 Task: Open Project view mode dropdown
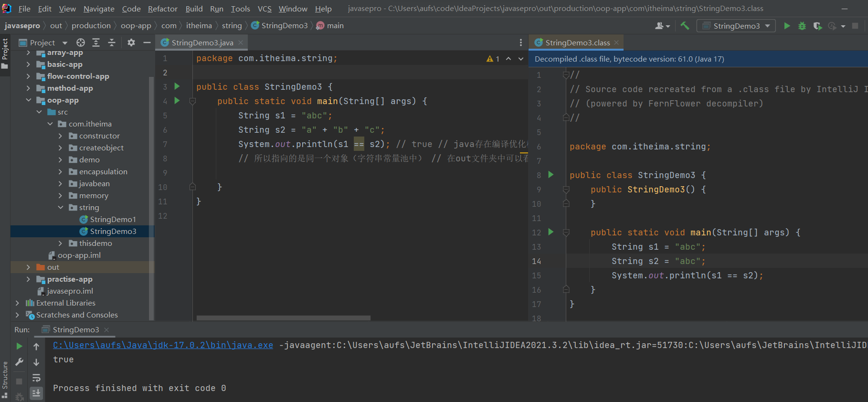(65, 42)
